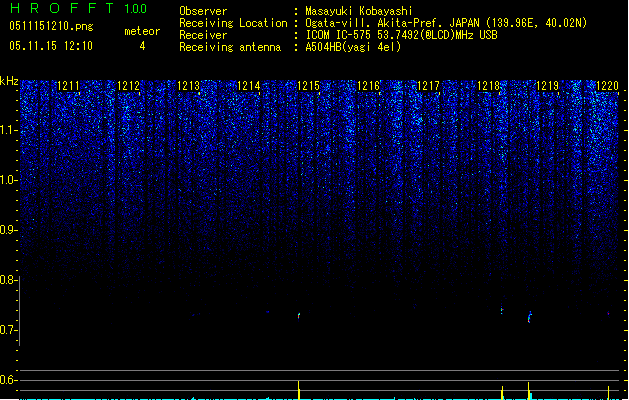Click the 1.1 frequency axis label

8,130
